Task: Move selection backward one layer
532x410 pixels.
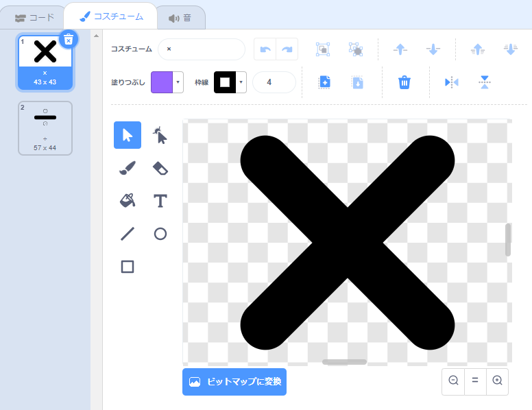Action: tap(433, 49)
